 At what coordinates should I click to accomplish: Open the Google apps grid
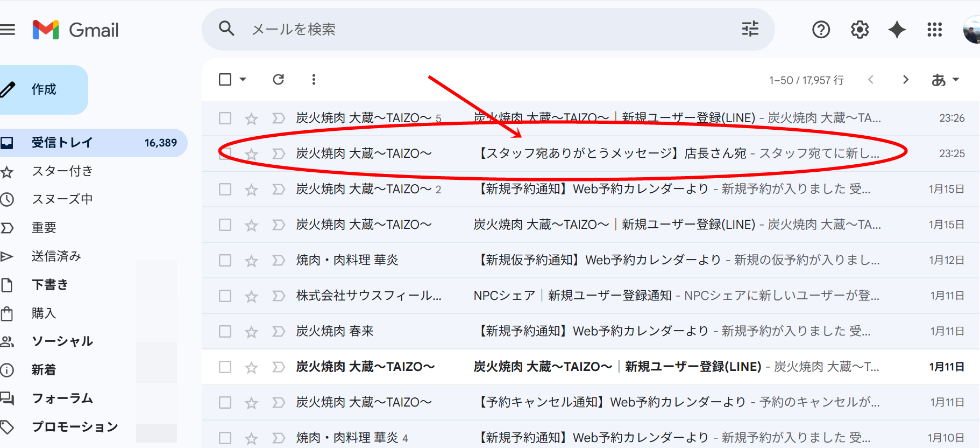tap(934, 30)
